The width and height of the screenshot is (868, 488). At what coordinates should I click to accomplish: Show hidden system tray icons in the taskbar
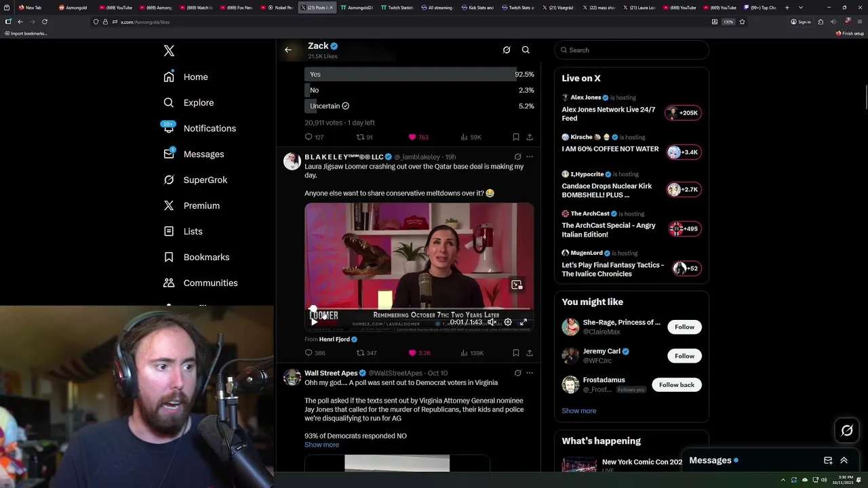pos(783,480)
